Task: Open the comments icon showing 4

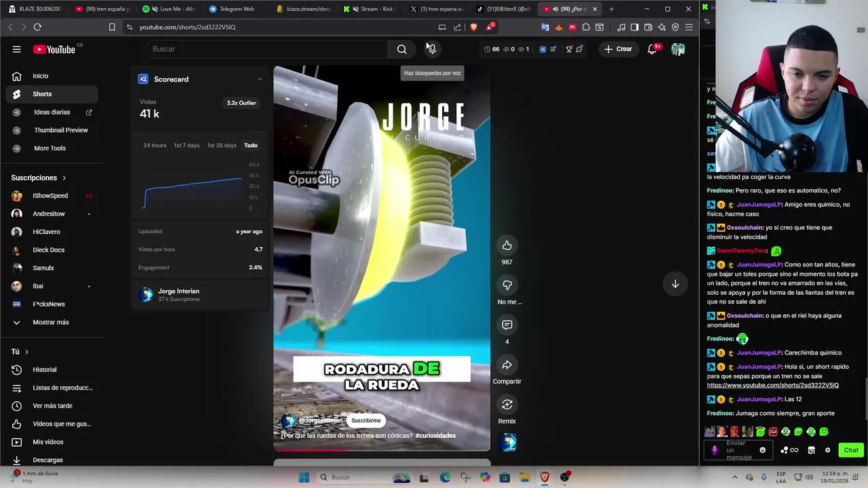Action: click(507, 325)
